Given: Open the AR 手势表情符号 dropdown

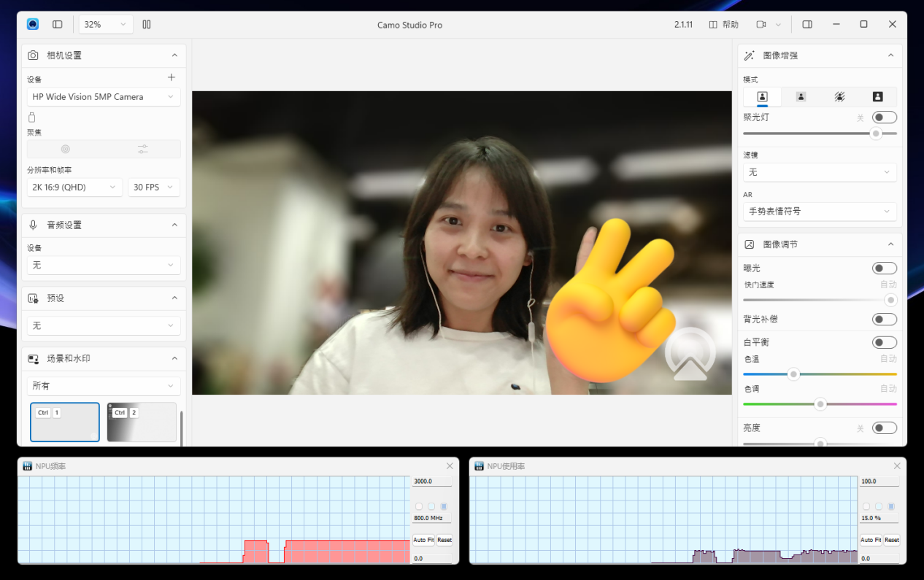Looking at the screenshot, I should pyautogui.click(x=819, y=212).
